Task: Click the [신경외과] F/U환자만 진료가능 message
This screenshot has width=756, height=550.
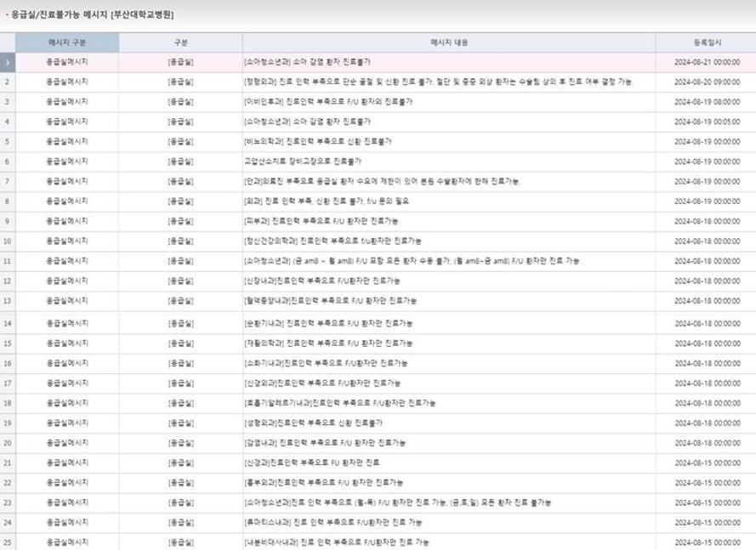Action: click(322, 383)
